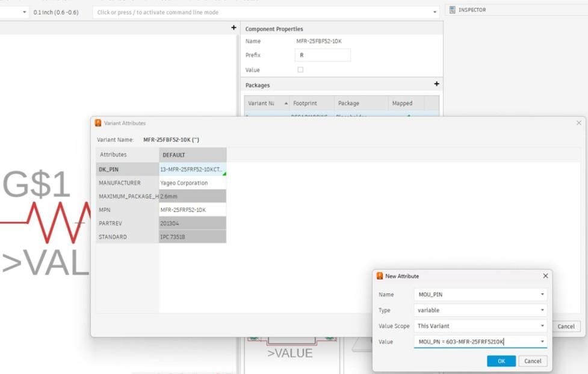Toggle the Value checkbox in Component Properties
588x374 pixels.
[x=300, y=70]
